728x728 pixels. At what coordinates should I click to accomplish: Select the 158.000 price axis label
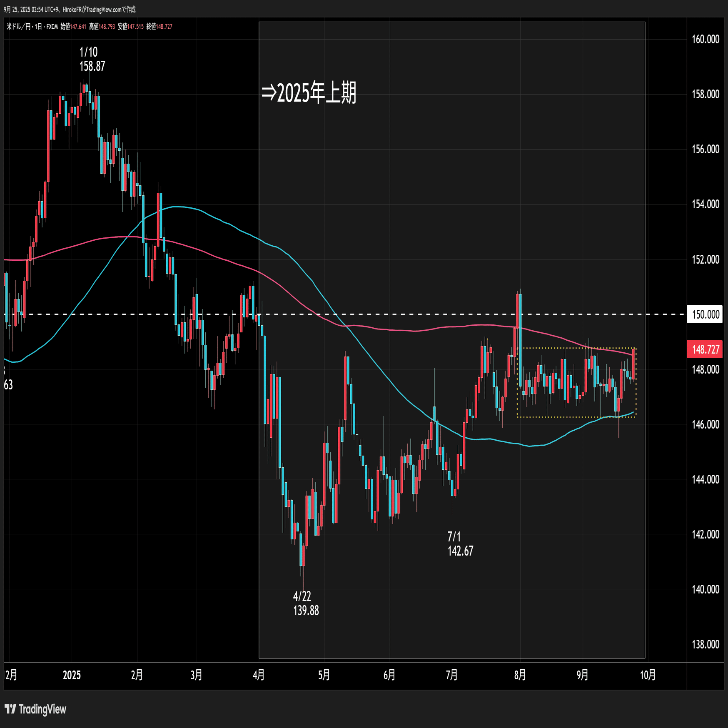click(x=706, y=94)
